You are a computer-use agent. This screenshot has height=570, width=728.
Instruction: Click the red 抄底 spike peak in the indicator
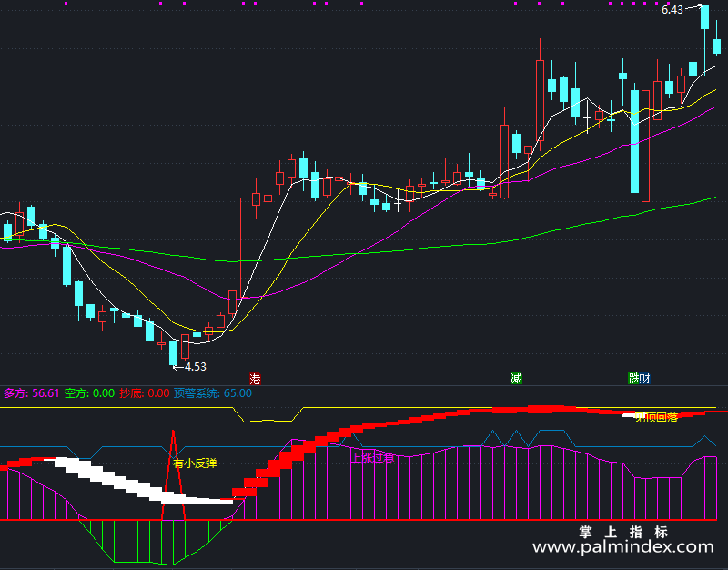pos(173,433)
